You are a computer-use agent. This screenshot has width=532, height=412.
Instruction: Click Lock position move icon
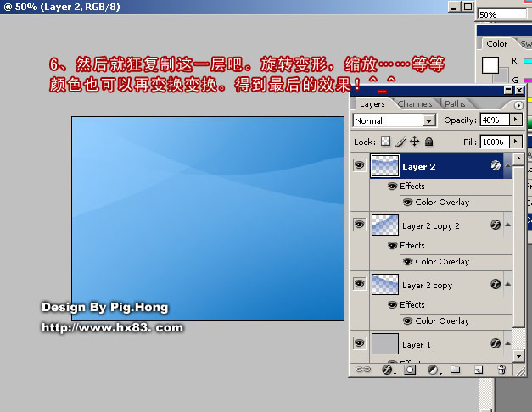(x=415, y=142)
